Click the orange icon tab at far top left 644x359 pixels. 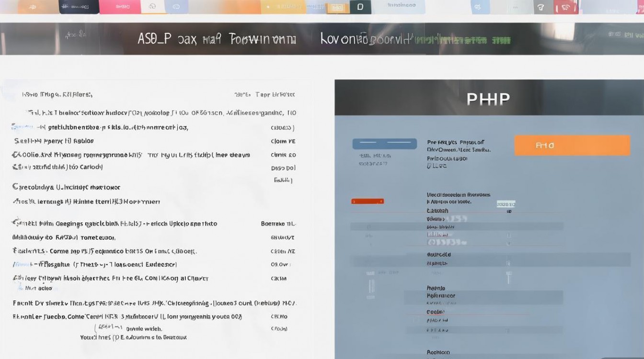(x=32, y=7)
